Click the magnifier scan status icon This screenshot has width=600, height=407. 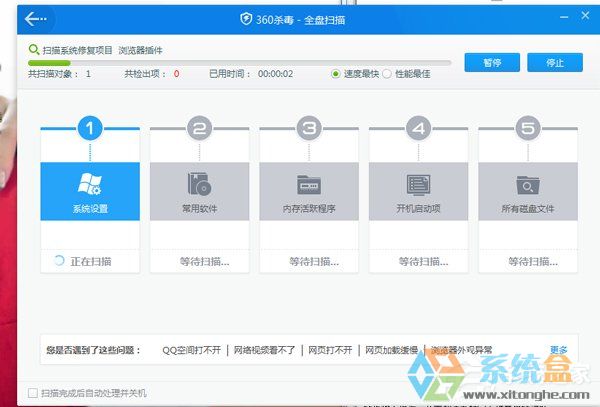pos(34,50)
